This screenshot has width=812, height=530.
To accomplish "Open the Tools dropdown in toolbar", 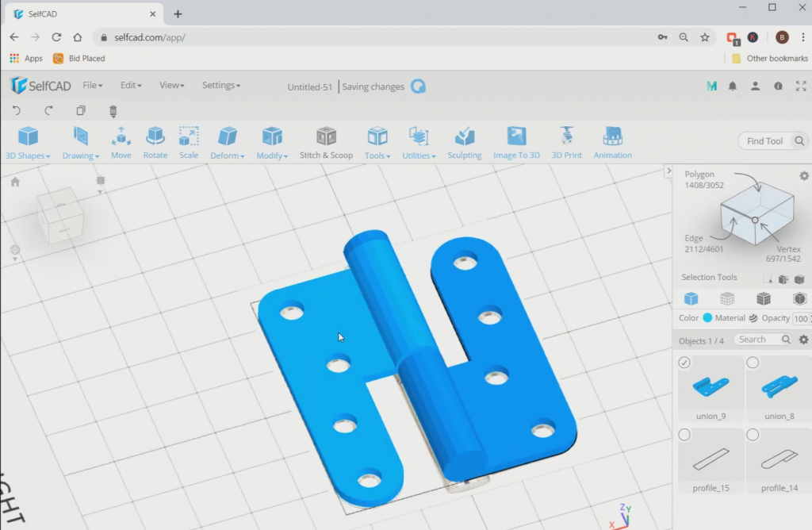I will click(x=377, y=143).
